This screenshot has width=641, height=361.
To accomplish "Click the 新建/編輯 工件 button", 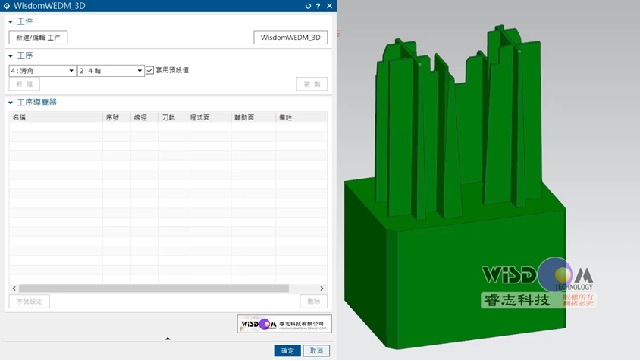I will pyautogui.click(x=38, y=38).
